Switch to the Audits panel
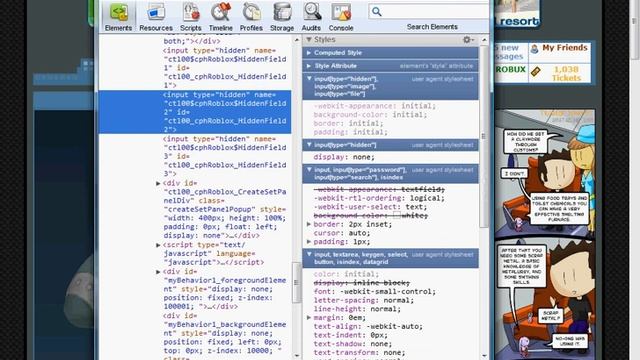The width and height of the screenshot is (640, 360). coord(311,17)
